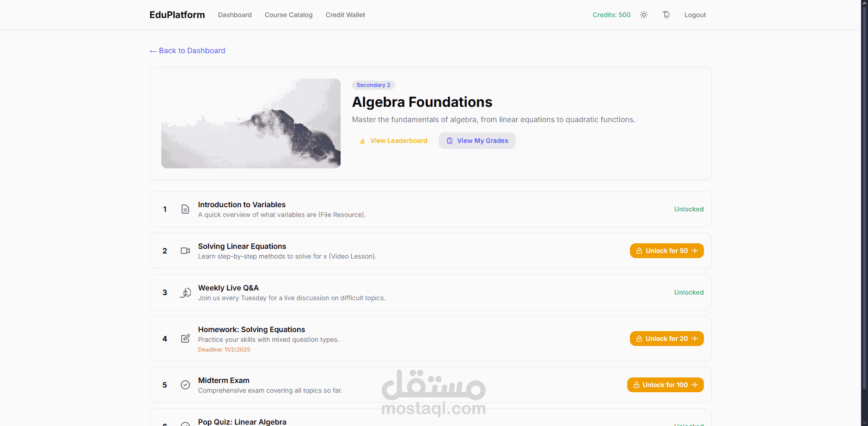The image size is (868, 426).
Task: Click the file resource icon for Introduction to Variables
Action: pyautogui.click(x=185, y=209)
